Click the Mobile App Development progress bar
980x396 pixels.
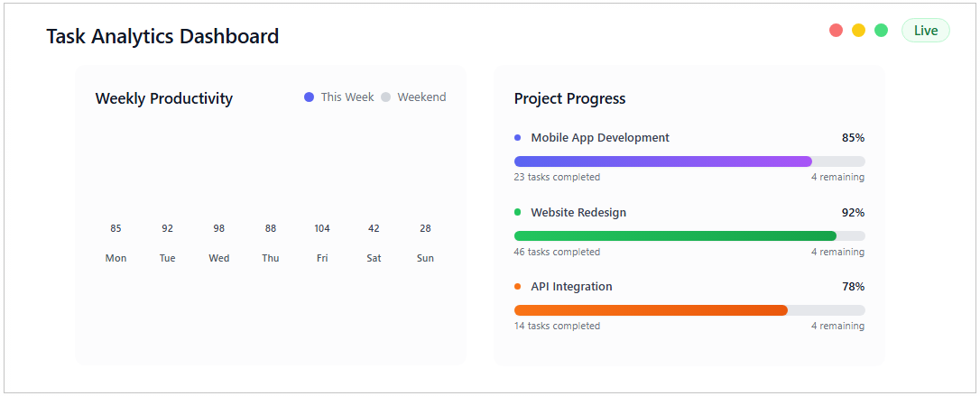click(689, 161)
